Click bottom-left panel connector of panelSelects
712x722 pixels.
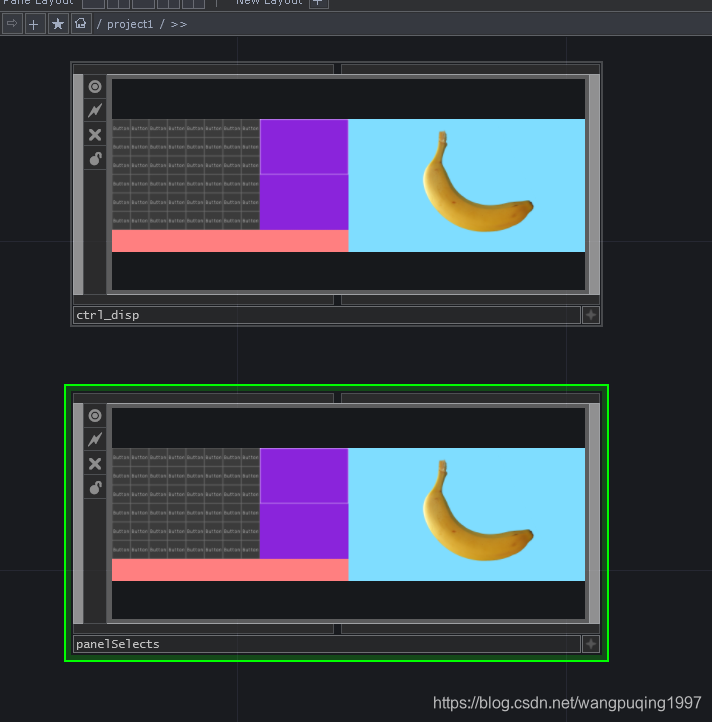pyautogui.click(x=204, y=629)
